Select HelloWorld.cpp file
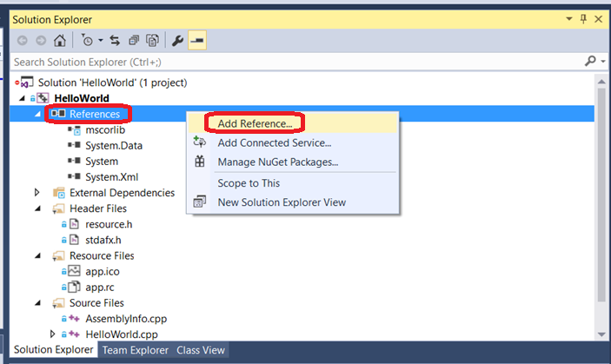The width and height of the screenshot is (611, 364). 122,334
